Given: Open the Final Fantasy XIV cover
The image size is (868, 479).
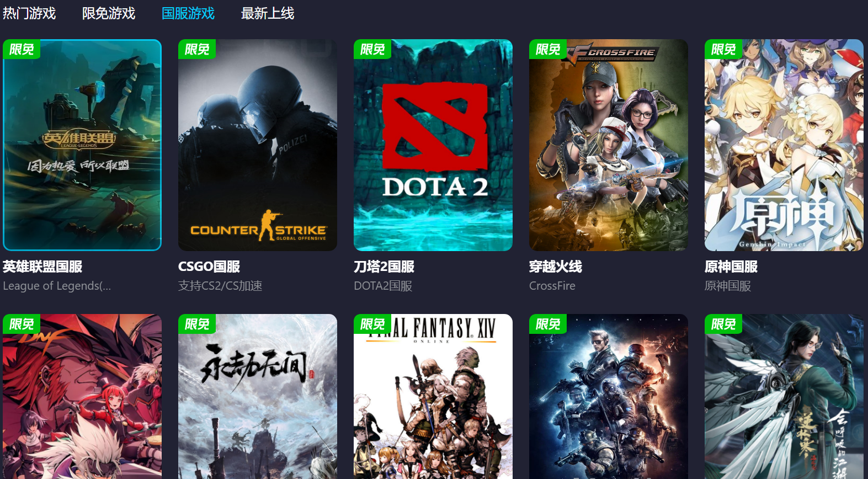Looking at the screenshot, I should pos(433,396).
